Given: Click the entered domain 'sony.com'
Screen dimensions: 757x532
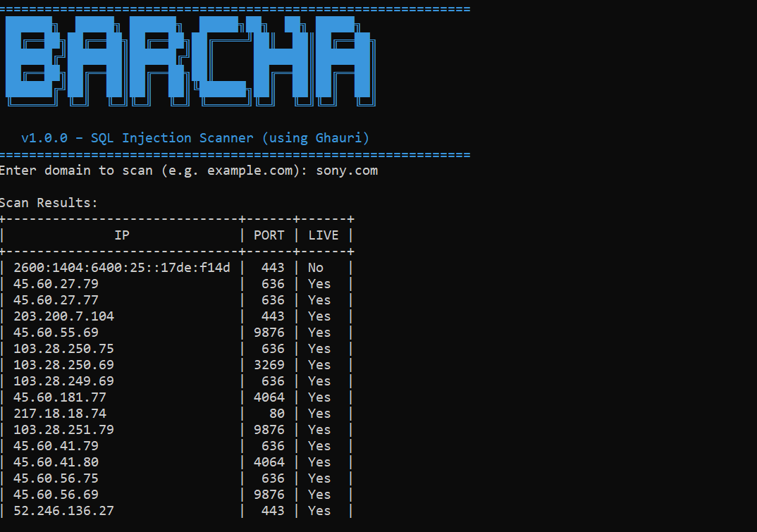Looking at the screenshot, I should 347,171.
